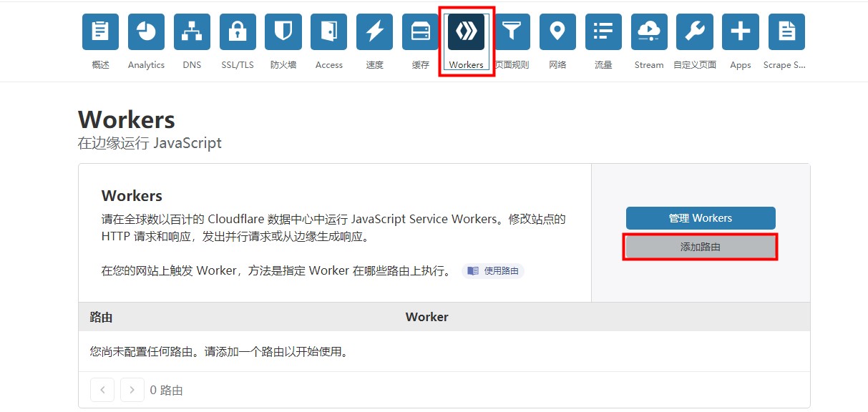Go to previous page of routes

pos(102,390)
